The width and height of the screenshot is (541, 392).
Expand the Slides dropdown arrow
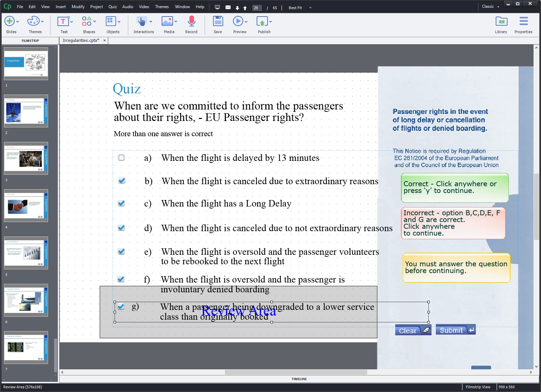click(18, 22)
